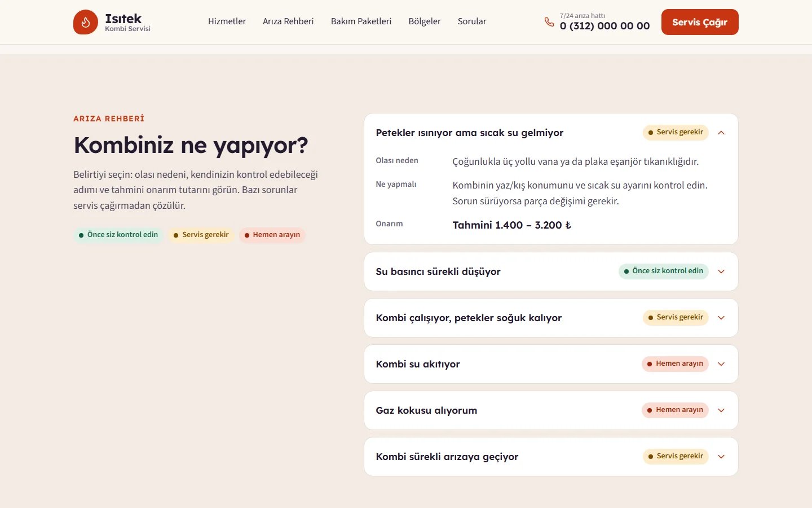Click the 'Önce siz kontrol edin' badge on Su basıncı row
Image resolution: width=812 pixels, height=508 pixels.
click(x=664, y=271)
